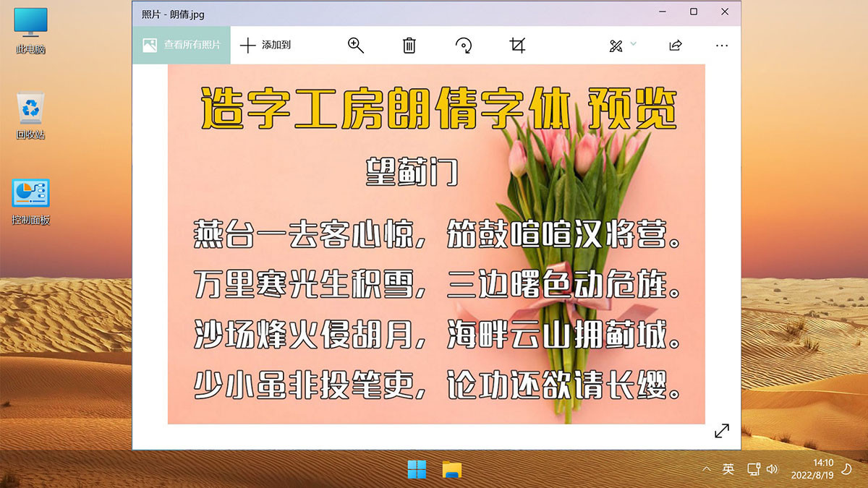
Task: Open the three-dot more options menu
Action: click(x=721, y=46)
